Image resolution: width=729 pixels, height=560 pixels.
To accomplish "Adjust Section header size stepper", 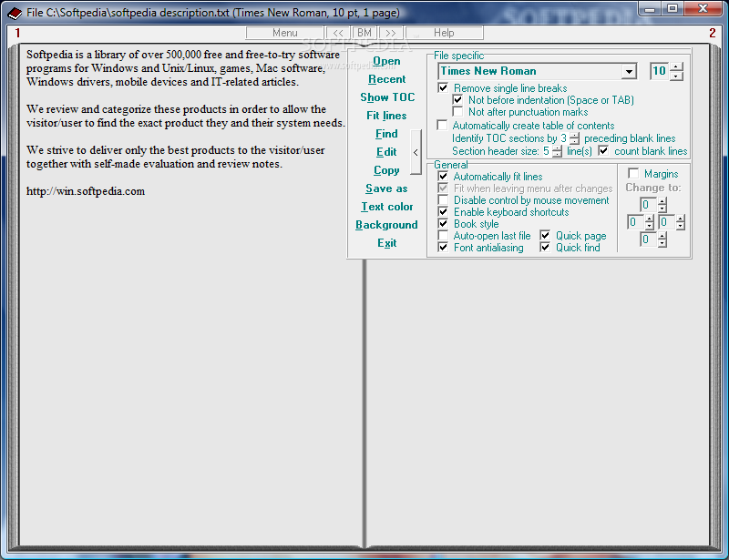I will coord(557,151).
